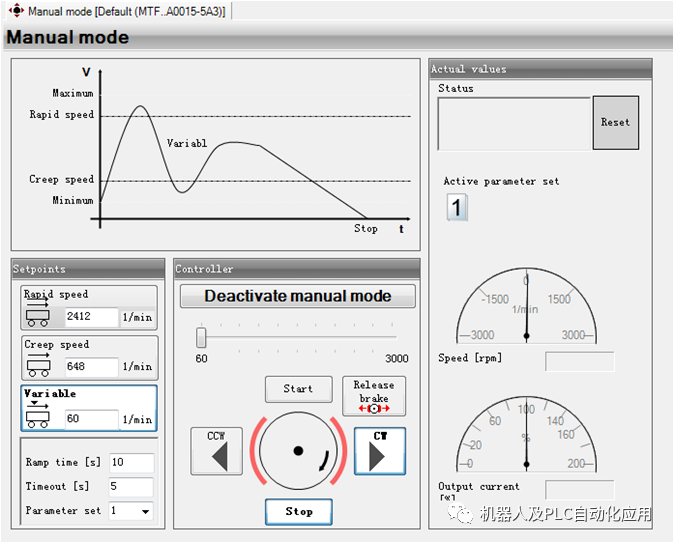Click the speed slider handle

(x=201, y=337)
